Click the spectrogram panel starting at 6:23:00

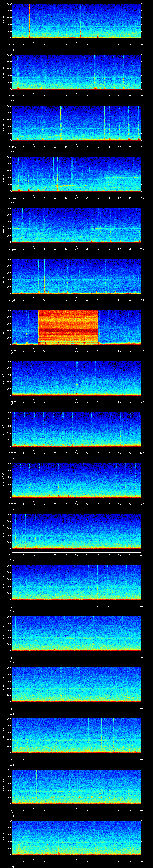(77, 481)
